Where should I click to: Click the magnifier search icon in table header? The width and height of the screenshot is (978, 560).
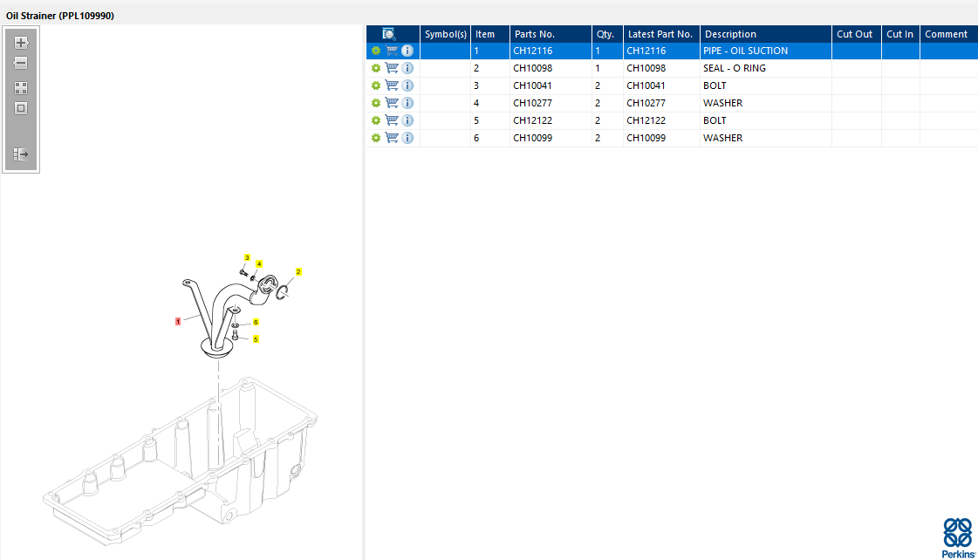pyautogui.click(x=389, y=34)
